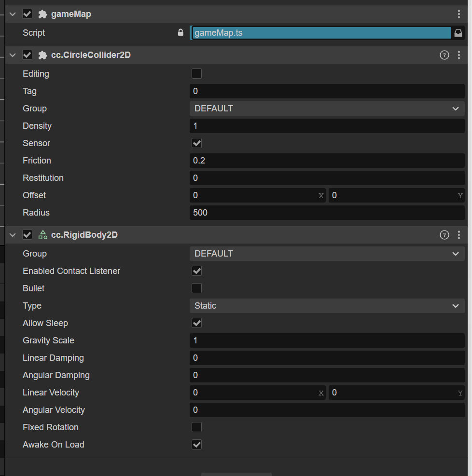
Task: Open help for cc.RigidBody2D
Action: 444,235
